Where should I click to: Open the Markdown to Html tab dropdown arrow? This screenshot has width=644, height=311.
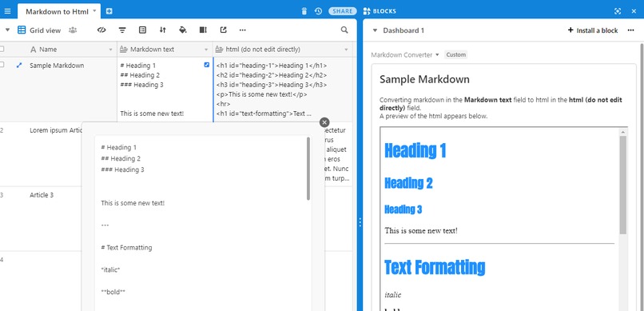(x=95, y=10)
